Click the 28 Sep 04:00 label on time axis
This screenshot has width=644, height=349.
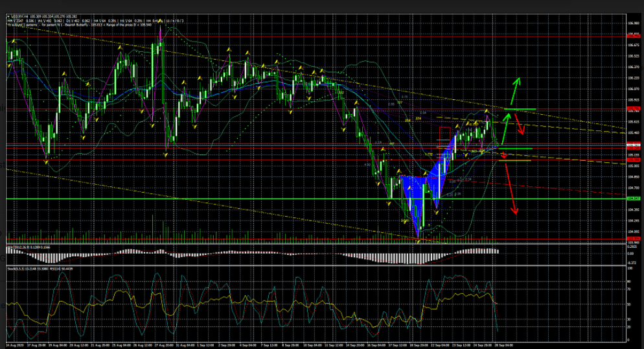[503, 345]
